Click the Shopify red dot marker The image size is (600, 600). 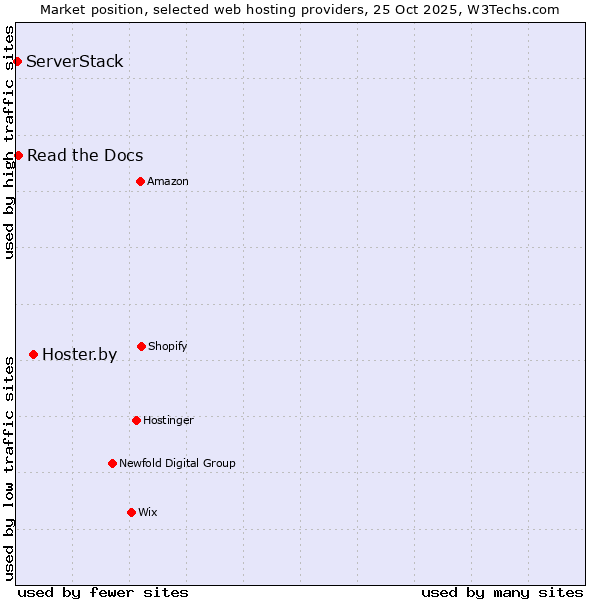click(x=141, y=346)
